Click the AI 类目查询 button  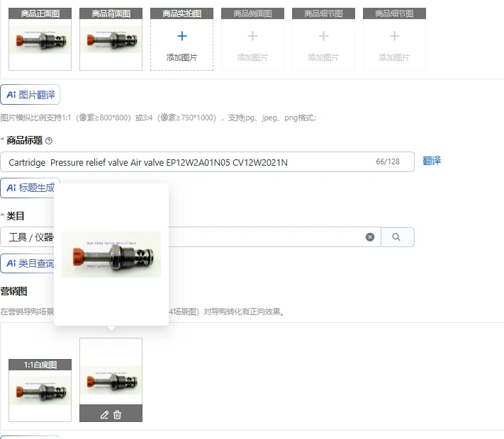click(28, 263)
